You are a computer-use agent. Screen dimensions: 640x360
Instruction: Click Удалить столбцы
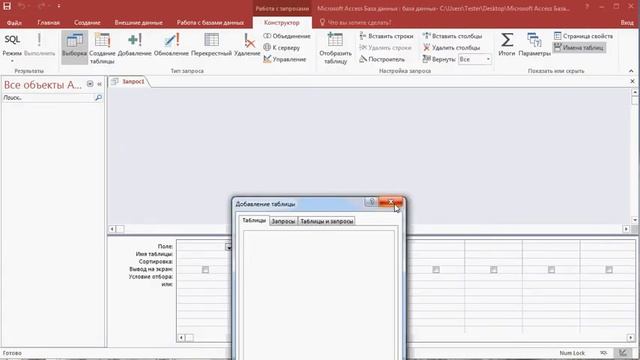point(451,47)
